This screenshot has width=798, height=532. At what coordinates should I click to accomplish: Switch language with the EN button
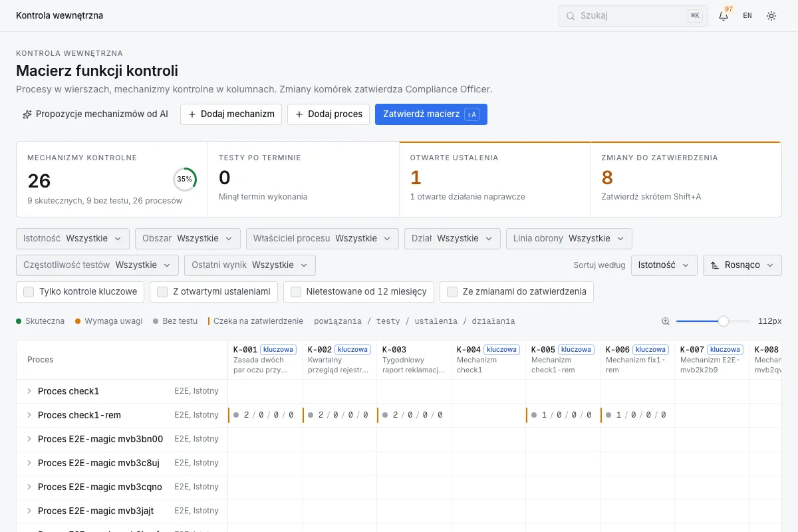tap(747, 16)
